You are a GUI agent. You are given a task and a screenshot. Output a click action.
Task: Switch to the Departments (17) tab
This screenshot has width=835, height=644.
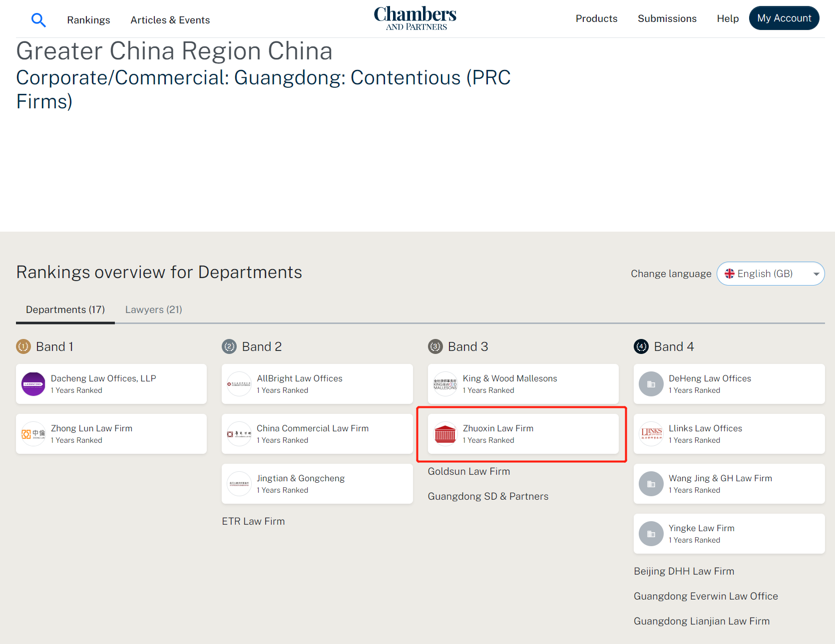[x=65, y=310]
